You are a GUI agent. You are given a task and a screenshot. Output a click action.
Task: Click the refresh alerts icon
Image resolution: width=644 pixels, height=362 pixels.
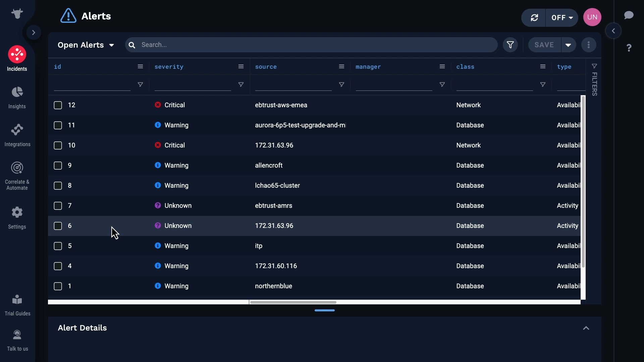[x=534, y=18]
